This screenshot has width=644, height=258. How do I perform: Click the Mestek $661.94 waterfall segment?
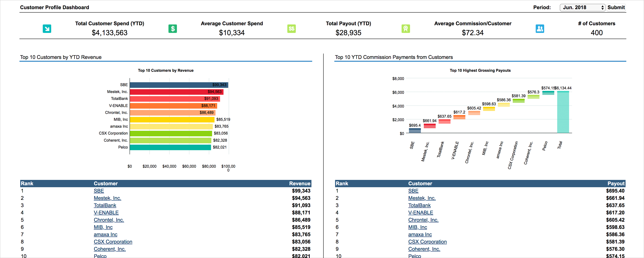(430, 126)
